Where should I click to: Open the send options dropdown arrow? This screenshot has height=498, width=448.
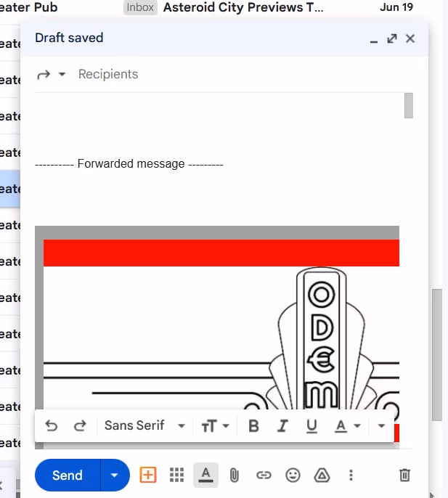tap(115, 475)
